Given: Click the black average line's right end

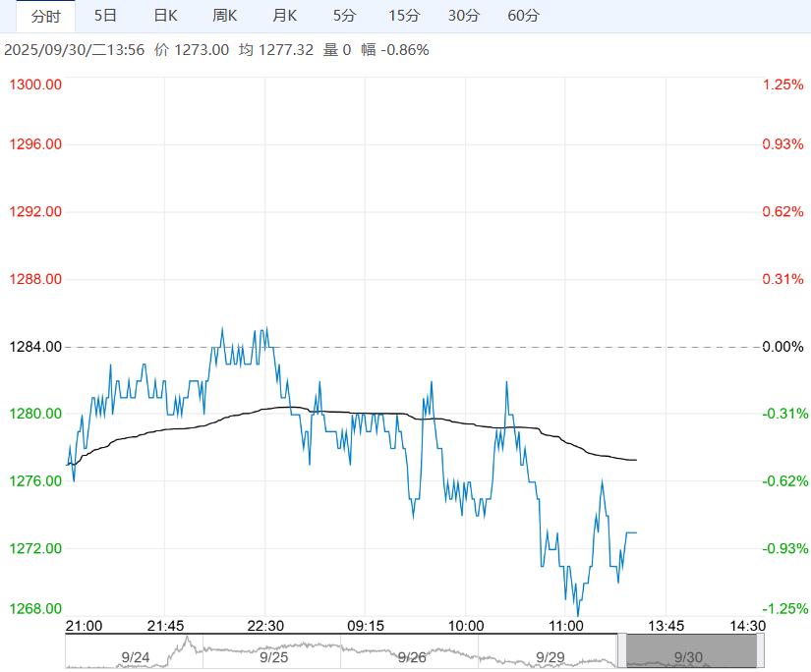Looking at the screenshot, I should 636,460.
